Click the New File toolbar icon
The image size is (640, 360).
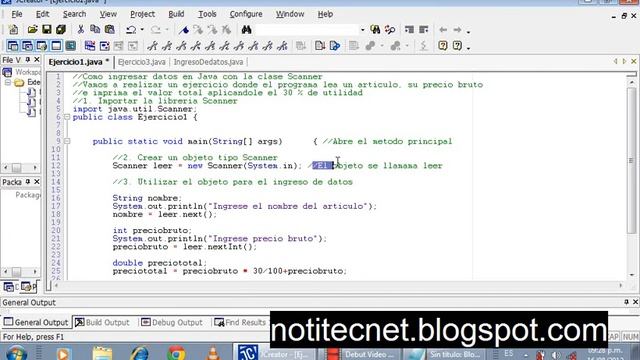pyautogui.click(x=13, y=29)
